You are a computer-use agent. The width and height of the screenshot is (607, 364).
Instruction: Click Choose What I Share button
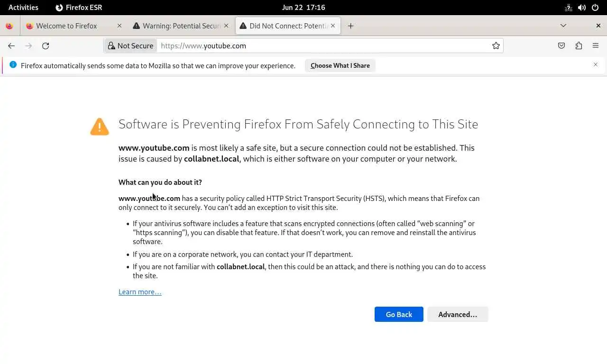tap(340, 66)
